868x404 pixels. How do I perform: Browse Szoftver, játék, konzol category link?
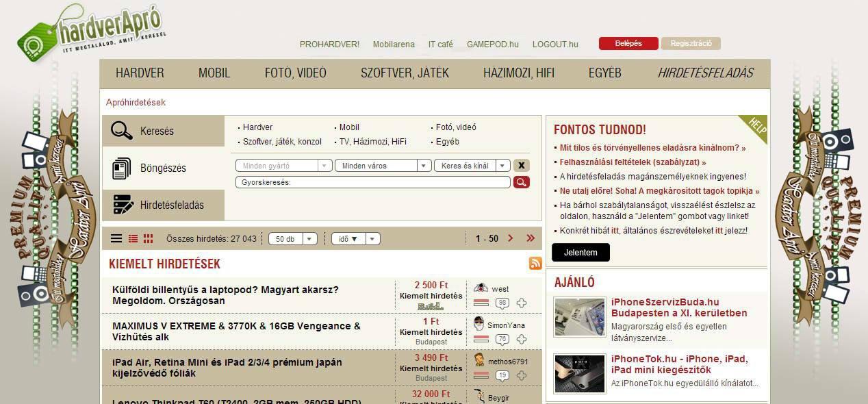point(282,142)
